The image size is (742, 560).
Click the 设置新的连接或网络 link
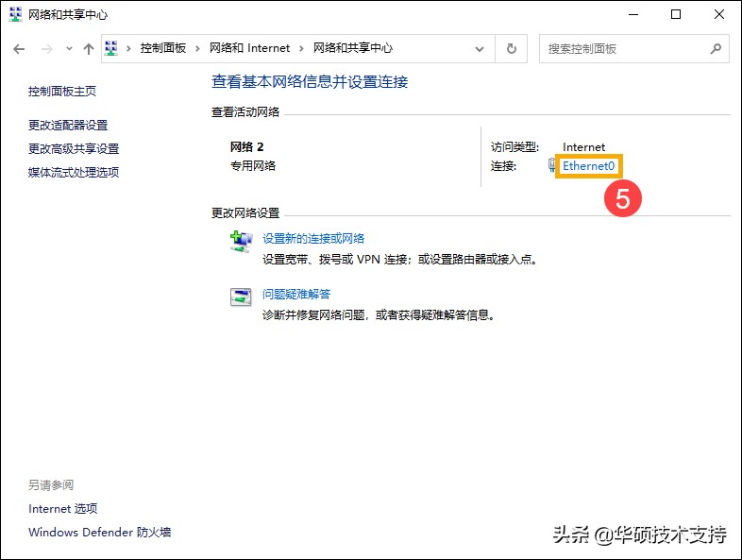coord(313,239)
